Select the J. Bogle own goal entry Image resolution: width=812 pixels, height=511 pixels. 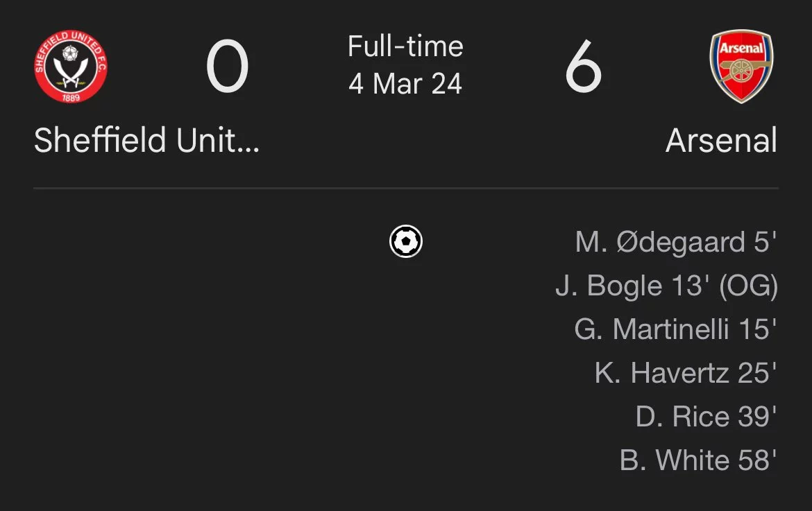(666, 286)
